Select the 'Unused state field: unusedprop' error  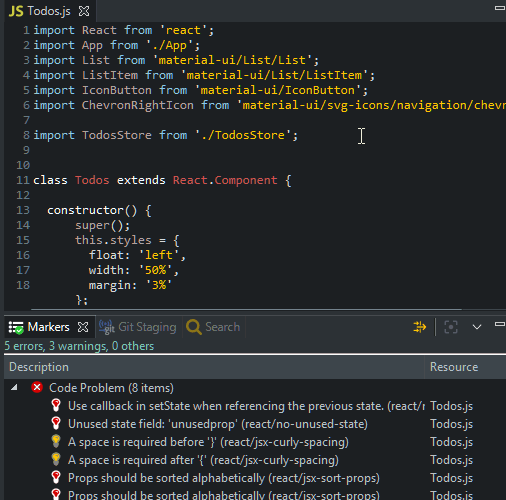[x=218, y=424]
